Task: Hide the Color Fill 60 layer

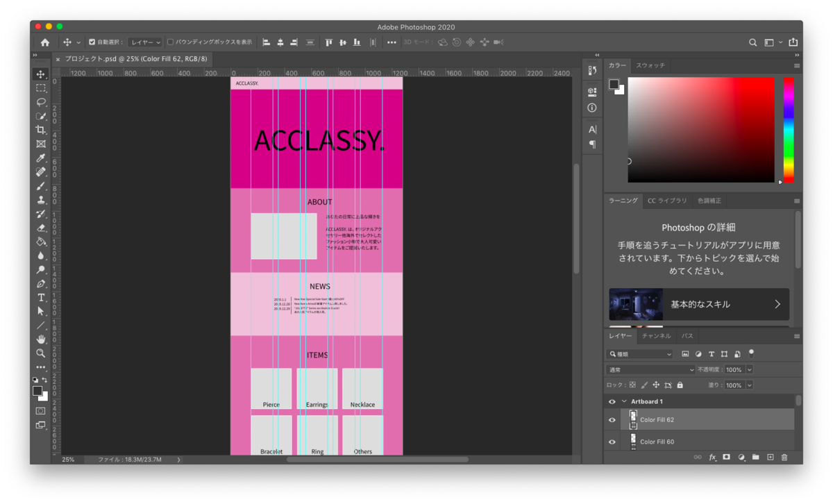Action: pos(612,442)
